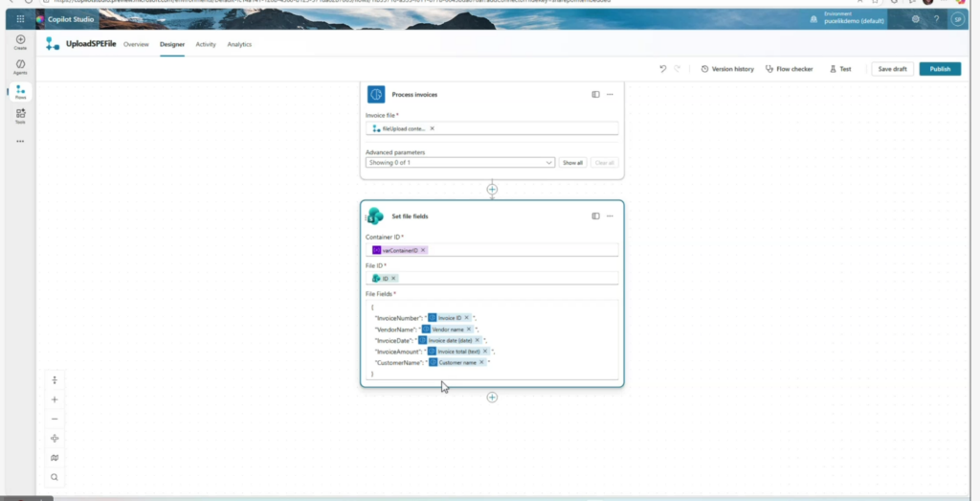Click zoom in plus on canvas controls
The width and height of the screenshot is (980, 501).
pyautogui.click(x=55, y=399)
